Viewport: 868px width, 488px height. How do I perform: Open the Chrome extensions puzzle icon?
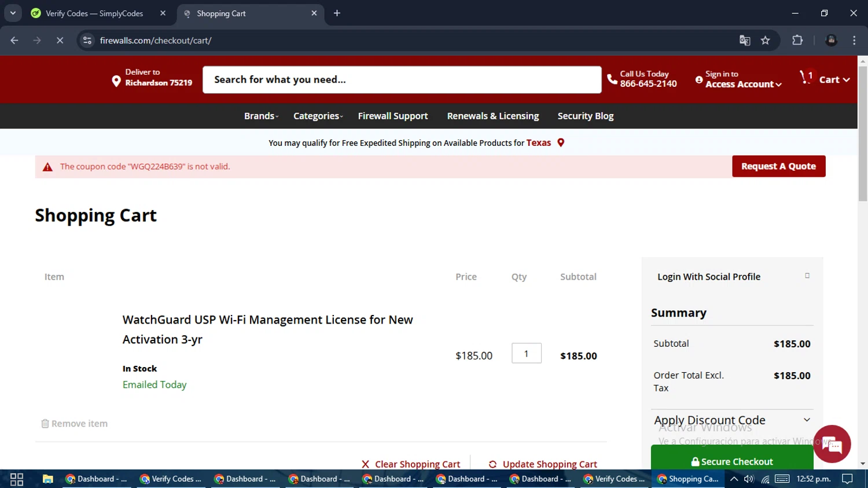pyautogui.click(x=797, y=41)
